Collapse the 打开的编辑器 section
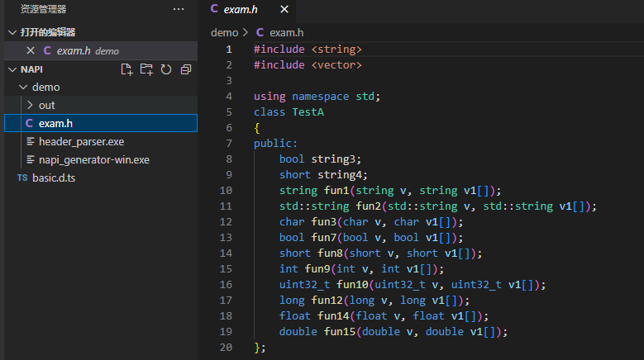 tap(12, 32)
